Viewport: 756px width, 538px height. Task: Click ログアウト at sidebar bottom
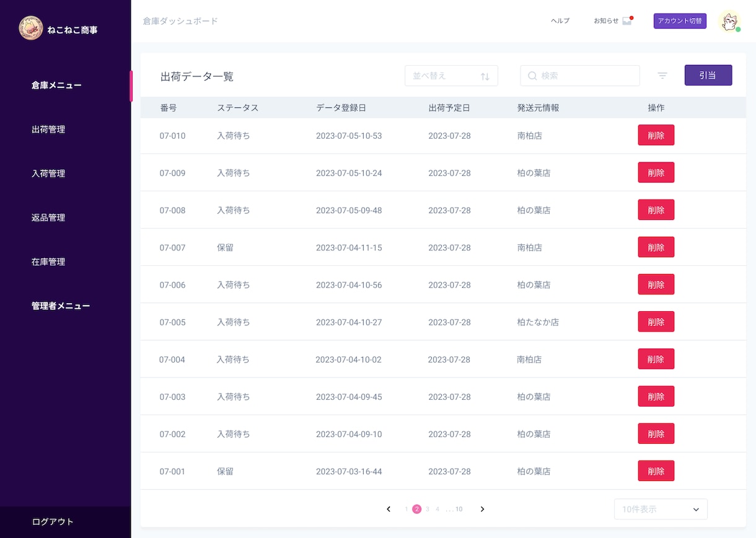[53, 522]
